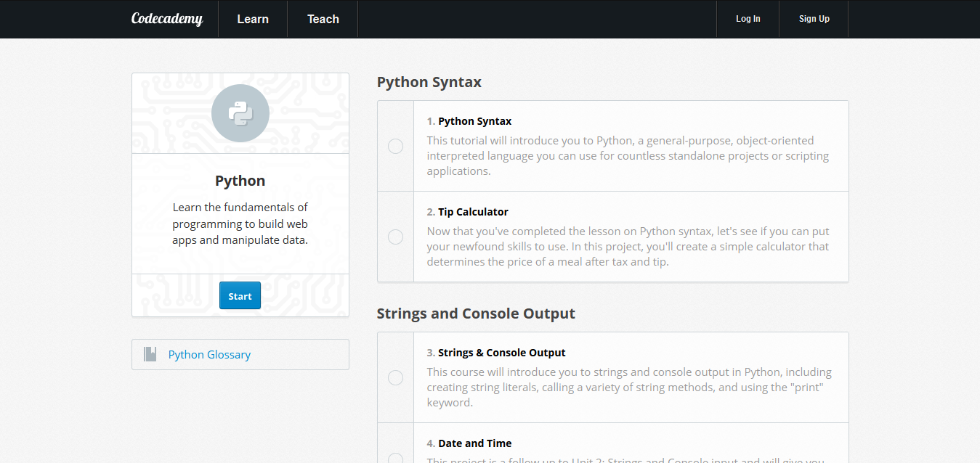Click the Python Syntax section heading
The height and width of the screenshot is (463, 980).
(429, 82)
